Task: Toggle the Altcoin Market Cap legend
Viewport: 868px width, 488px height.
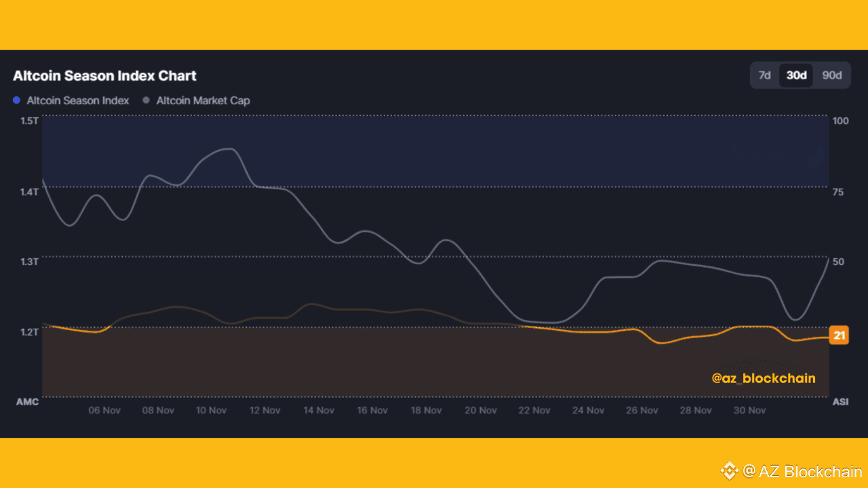Action: 197,100
